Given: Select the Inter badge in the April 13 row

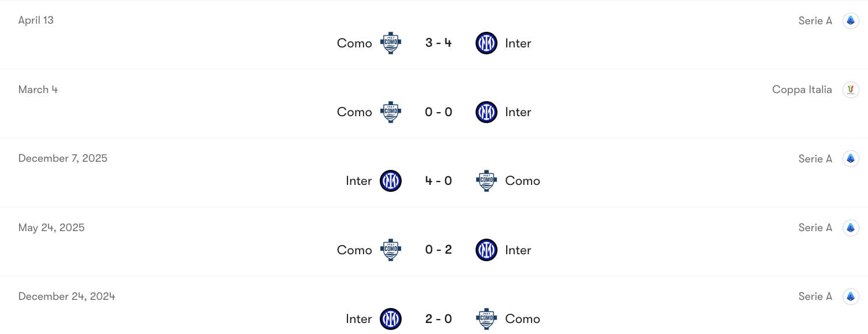Looking at the screenshot, I should pyautogui.click(x=486, y=43).
